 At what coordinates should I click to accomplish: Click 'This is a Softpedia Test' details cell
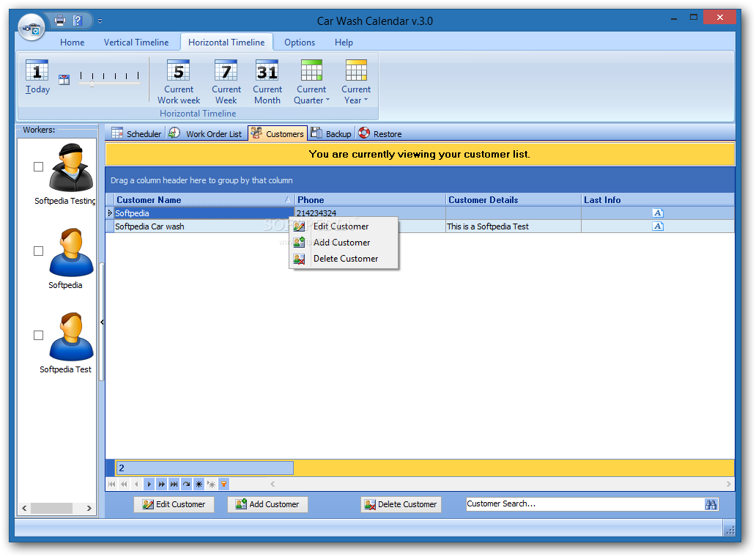[x=513, y=226]
